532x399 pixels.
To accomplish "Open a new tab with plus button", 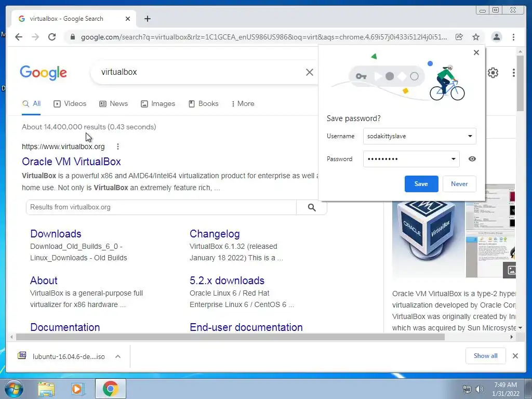I will (x=147, y=19).
